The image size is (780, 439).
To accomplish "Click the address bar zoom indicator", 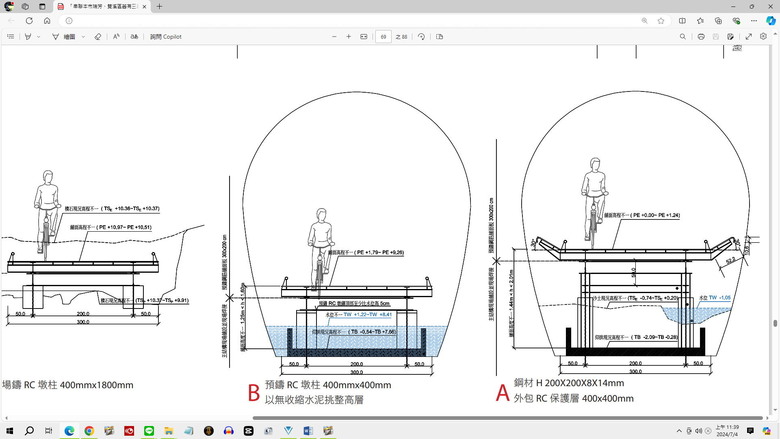I will click(x=644, y=20).
